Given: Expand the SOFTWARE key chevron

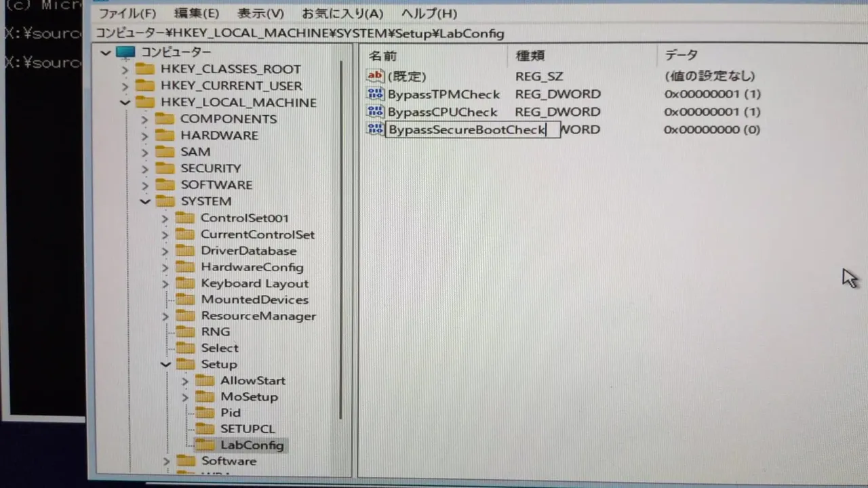Looking at the screenshot, I should (144, 185).
